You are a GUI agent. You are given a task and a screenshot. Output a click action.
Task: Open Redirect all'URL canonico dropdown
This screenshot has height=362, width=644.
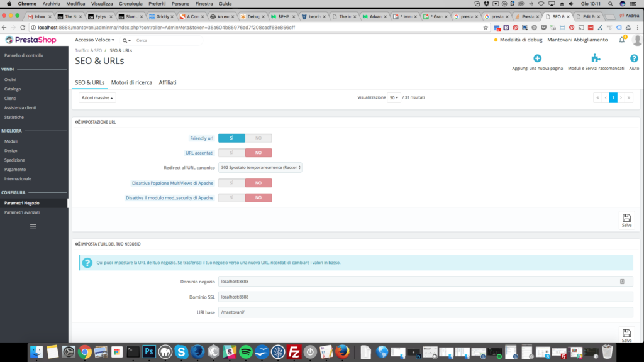pos(260,167)
